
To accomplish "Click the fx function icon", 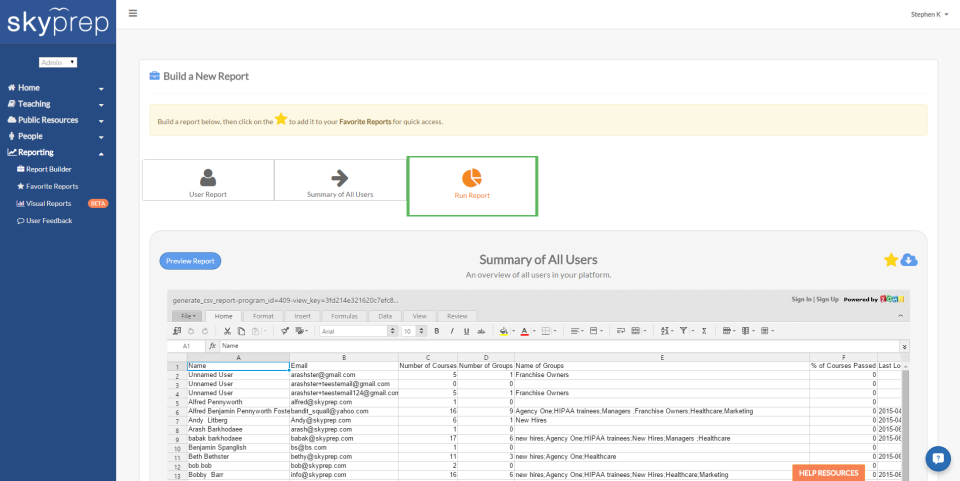I will pyautogui.click(x=212, y=346).
